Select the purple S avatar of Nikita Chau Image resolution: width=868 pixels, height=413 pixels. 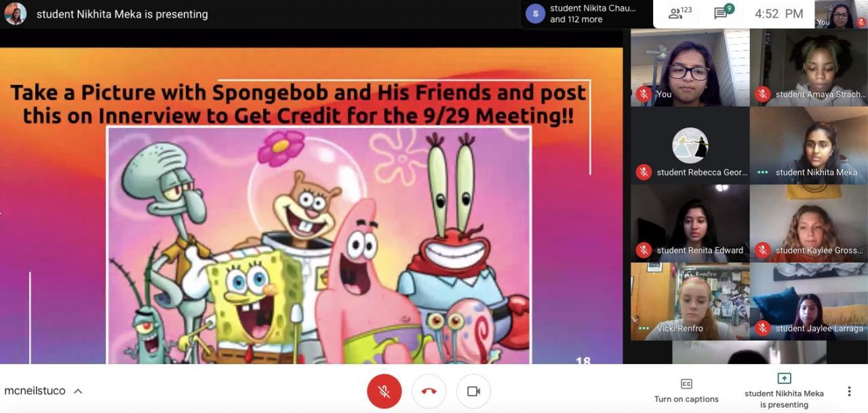[x=536, y=14]
